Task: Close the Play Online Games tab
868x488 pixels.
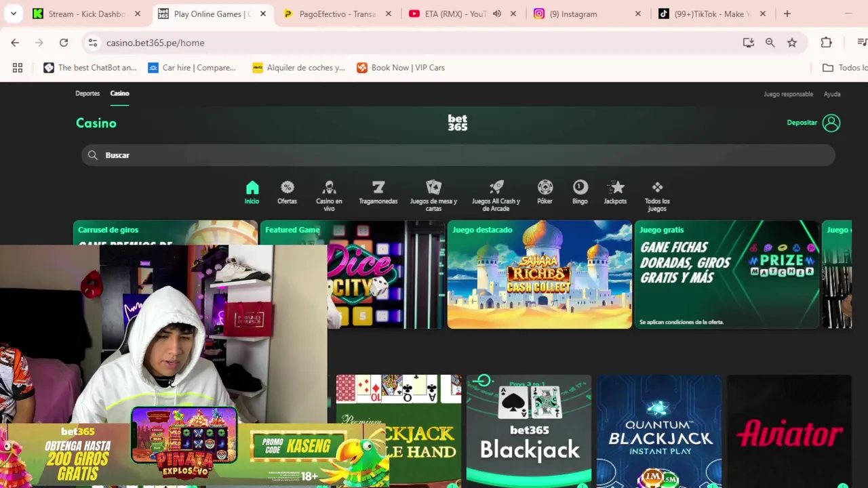Action: click(x=263, y=14)
